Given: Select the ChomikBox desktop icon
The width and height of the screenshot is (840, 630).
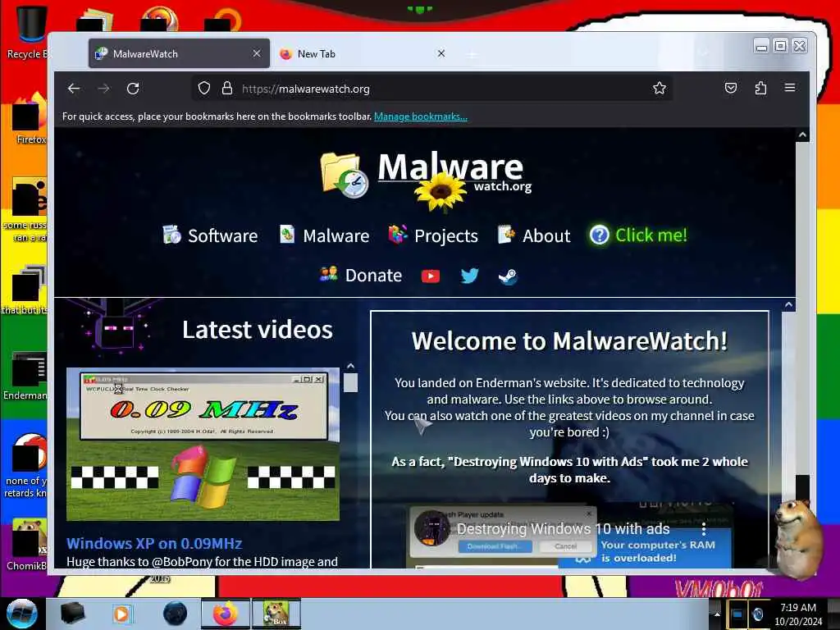Looking at the screenshot, I should [28, 544].
